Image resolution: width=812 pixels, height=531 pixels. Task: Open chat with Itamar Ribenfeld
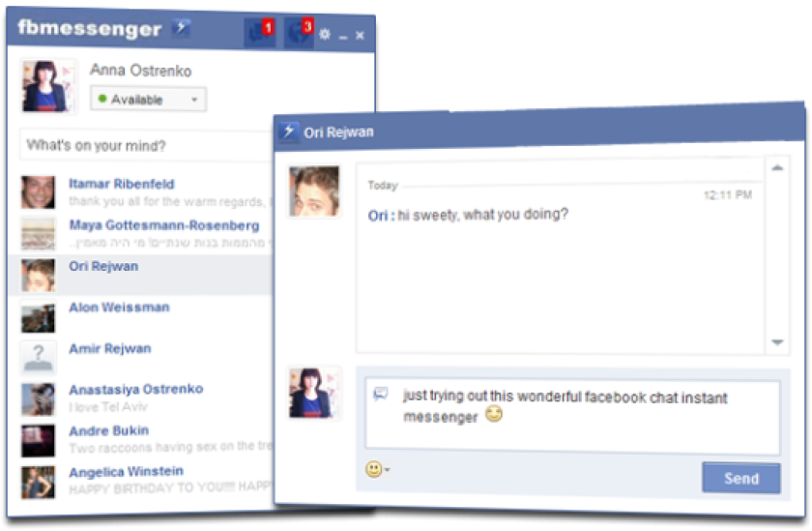point(122,184)
